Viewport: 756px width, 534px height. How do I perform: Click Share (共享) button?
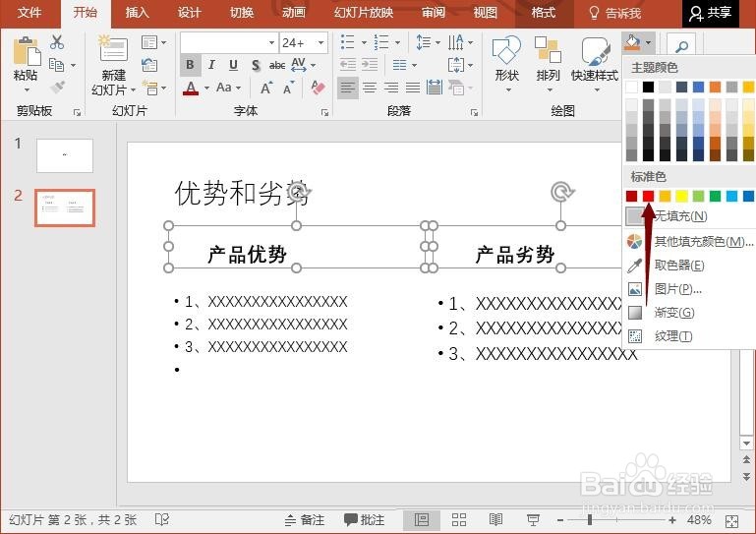point(710,13)
